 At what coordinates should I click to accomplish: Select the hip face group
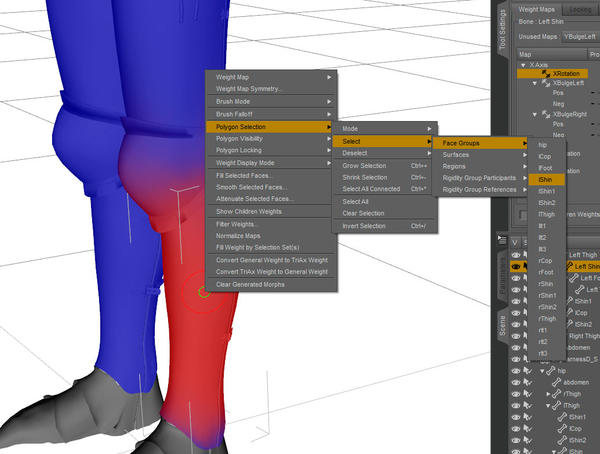(x=546, y=145)
